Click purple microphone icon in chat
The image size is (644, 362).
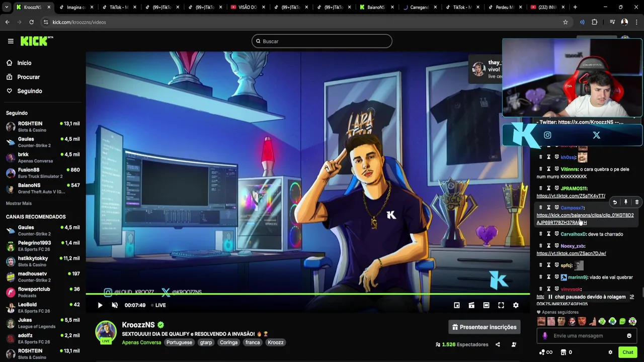click(545, 336)
